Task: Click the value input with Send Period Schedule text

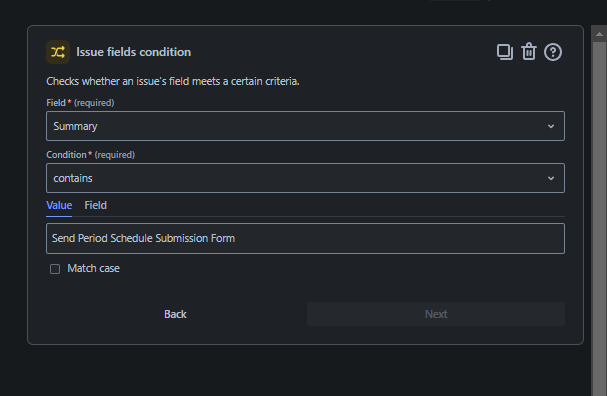Action: (305, 238)
